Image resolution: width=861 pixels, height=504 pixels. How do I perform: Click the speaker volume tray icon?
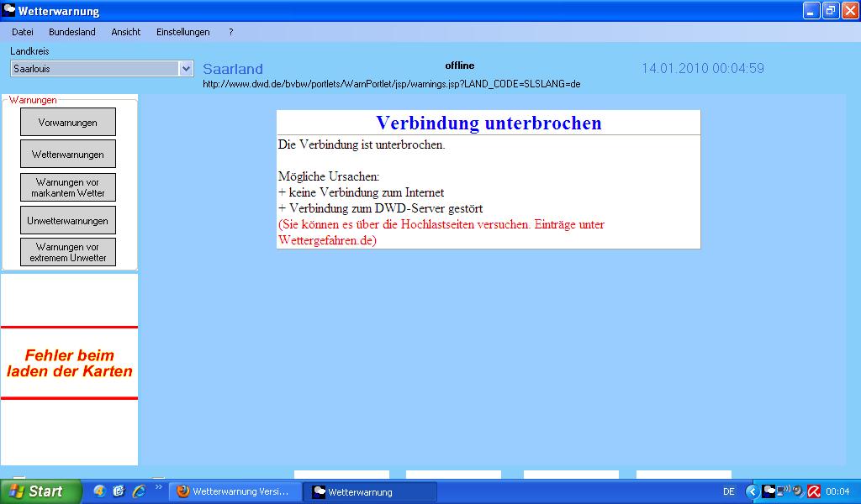click(x=798, y=491)
